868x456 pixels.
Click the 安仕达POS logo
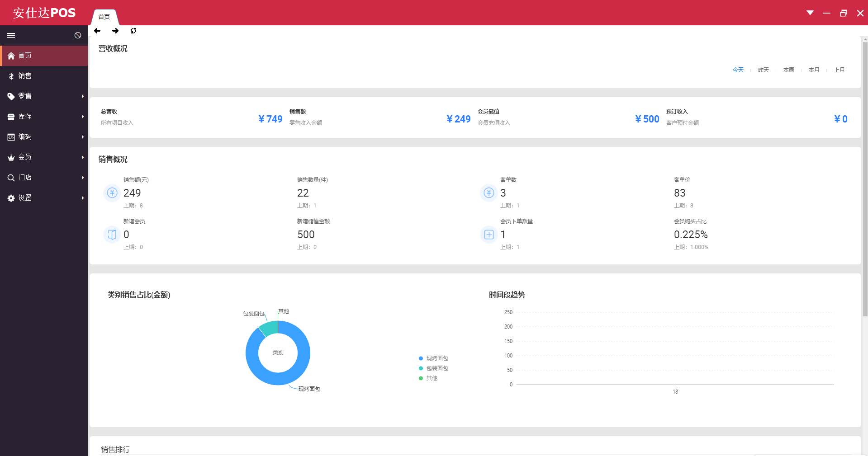[44, 13]
